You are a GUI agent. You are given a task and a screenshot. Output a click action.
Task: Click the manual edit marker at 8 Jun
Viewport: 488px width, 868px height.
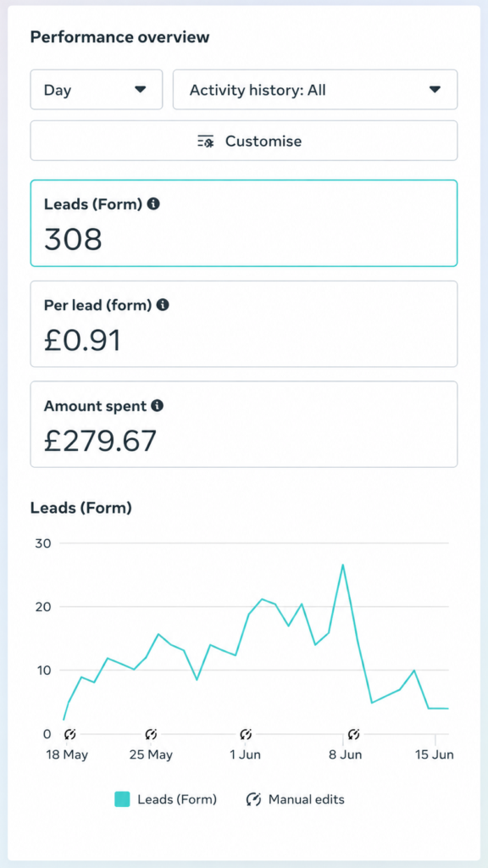[x=353, y=735]
